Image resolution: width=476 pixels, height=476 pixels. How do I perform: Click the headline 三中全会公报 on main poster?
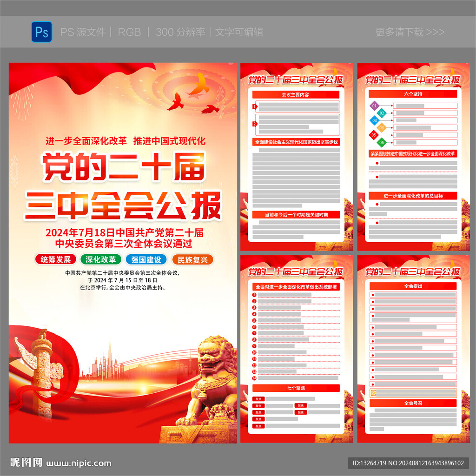coord(123,205)
